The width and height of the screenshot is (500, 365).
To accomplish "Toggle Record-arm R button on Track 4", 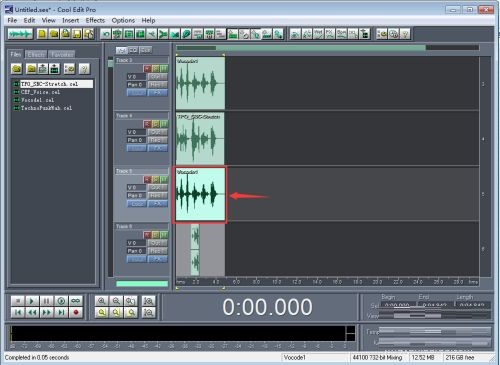I will click(147, 124).
